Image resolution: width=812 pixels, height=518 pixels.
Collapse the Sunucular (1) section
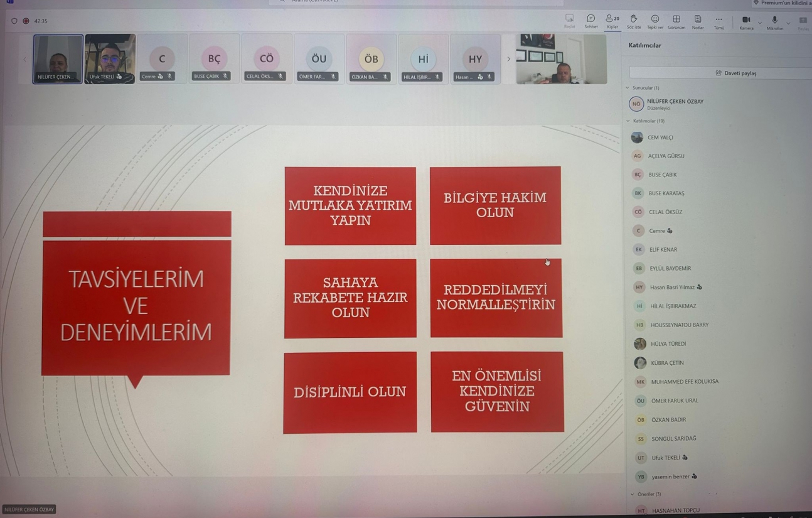click(x=628, y=88)
